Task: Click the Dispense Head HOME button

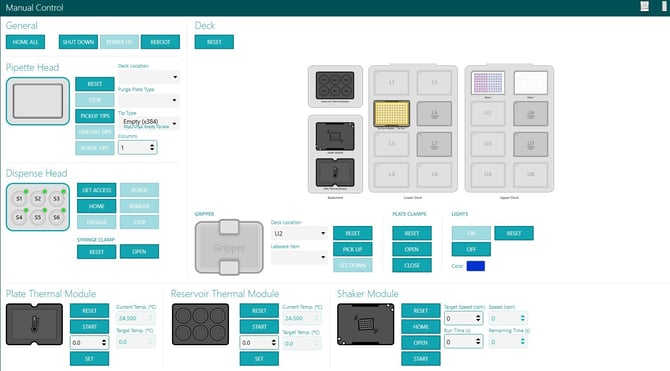Action: click(97, 206)
